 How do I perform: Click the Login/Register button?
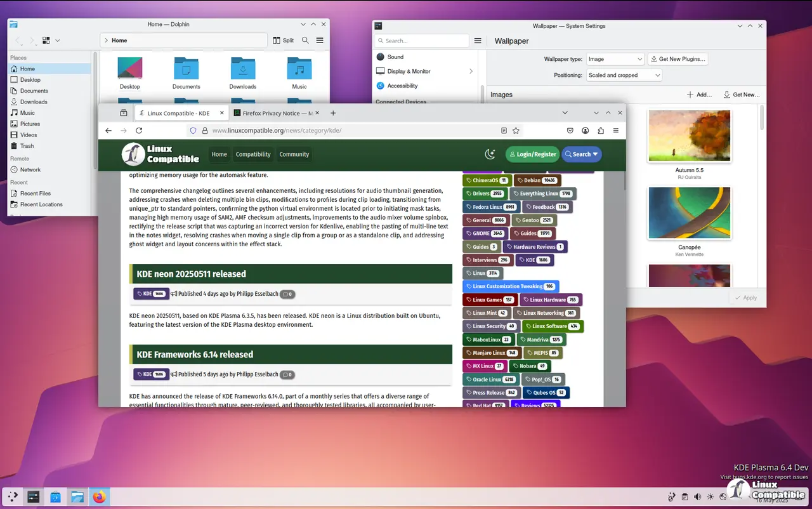[x=532, y=154]
